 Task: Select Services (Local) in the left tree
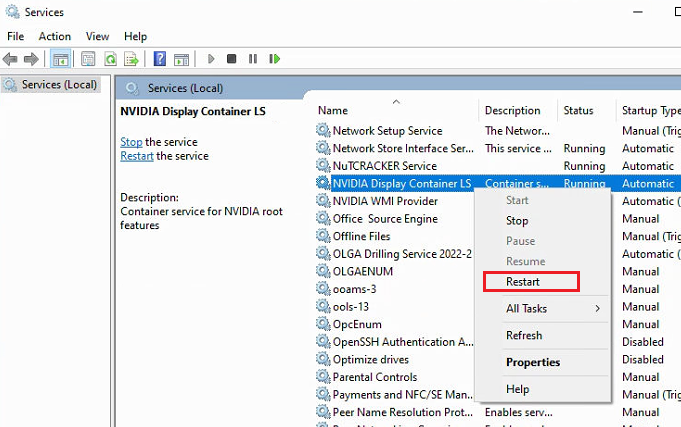coord(59,85)
